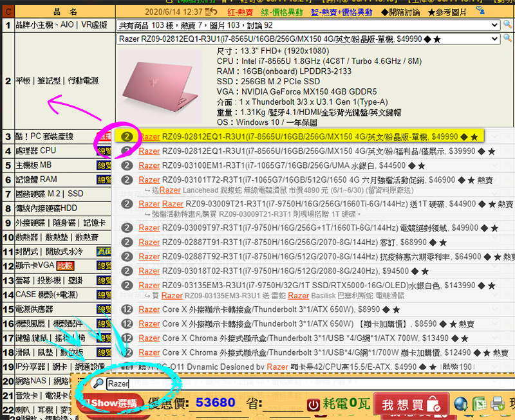
Task: Click the 2020/6/14 12:37 timestamp
Action: click(x=173, y=12)
